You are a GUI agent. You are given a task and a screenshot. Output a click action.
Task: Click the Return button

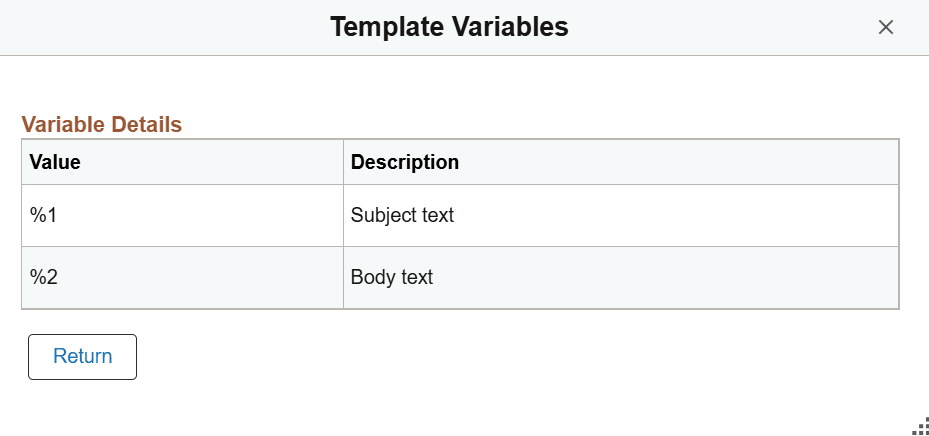coord(82,357)
